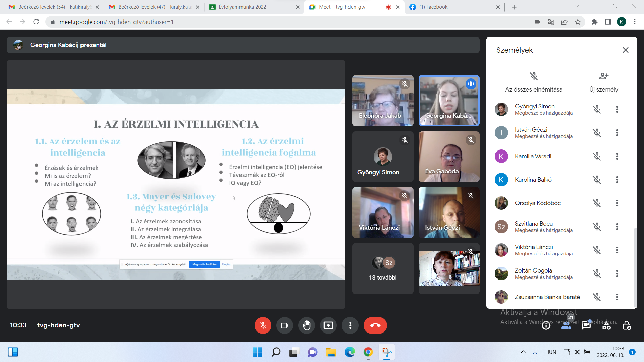
Task: Toggle camera off
Action: point(284,325)
